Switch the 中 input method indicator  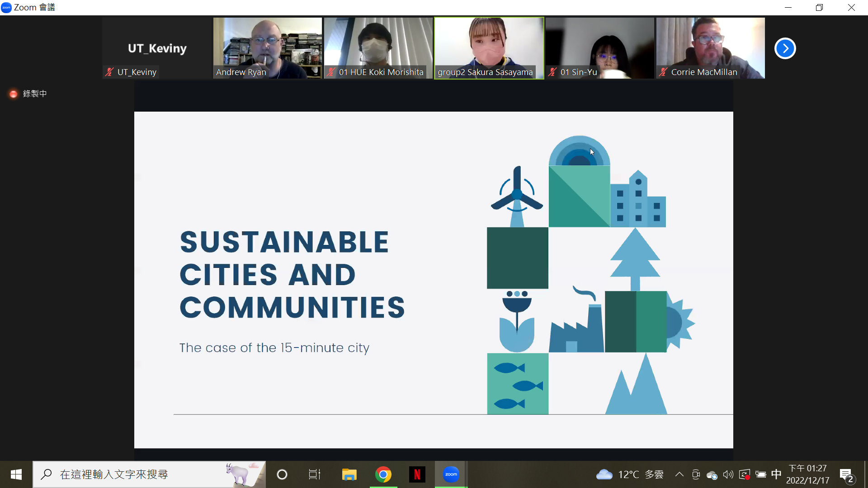[x=776, y=474]
